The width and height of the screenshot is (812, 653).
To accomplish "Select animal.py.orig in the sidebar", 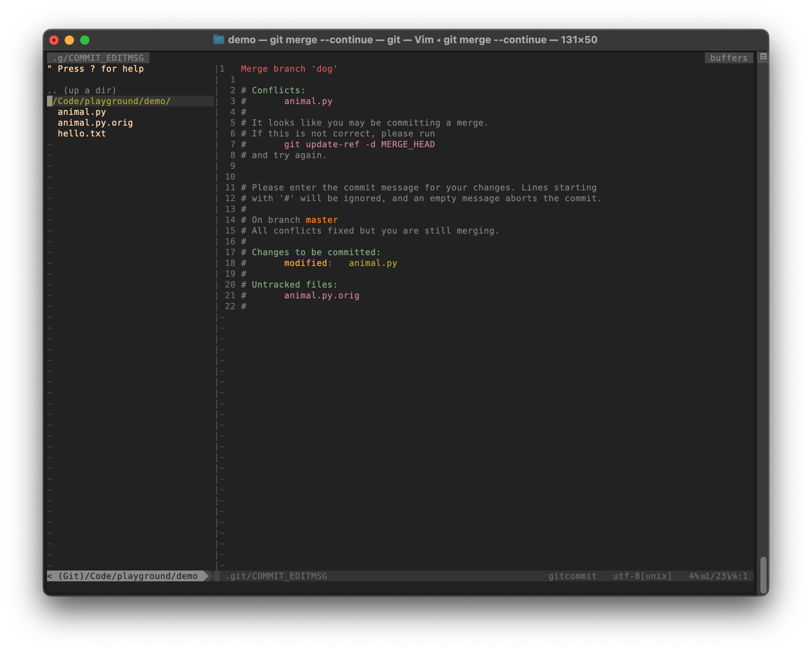I will [95, 123].
